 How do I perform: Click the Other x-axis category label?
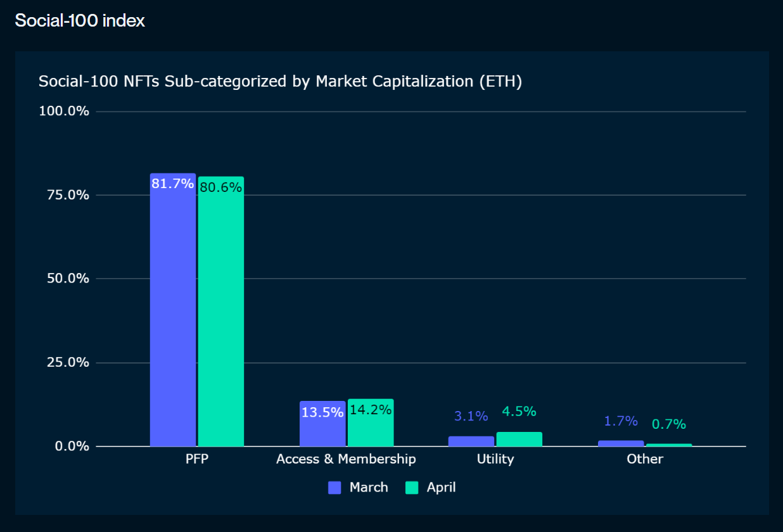coord(645,459)
